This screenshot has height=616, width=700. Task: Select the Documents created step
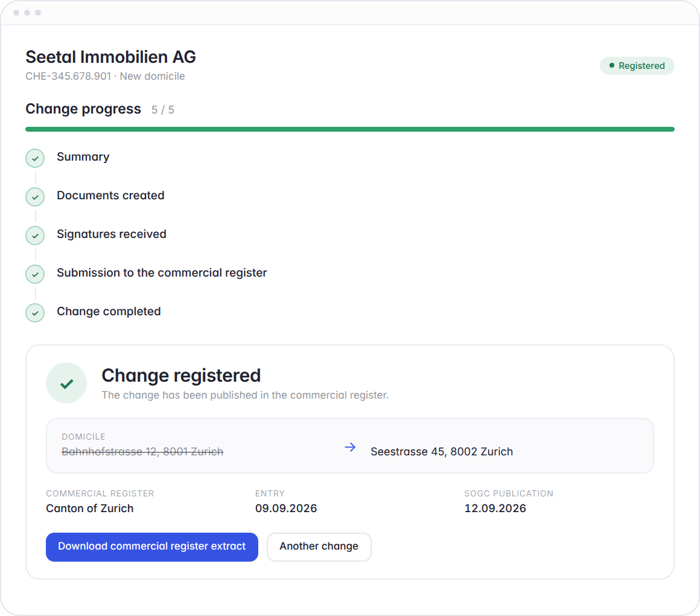110,195
